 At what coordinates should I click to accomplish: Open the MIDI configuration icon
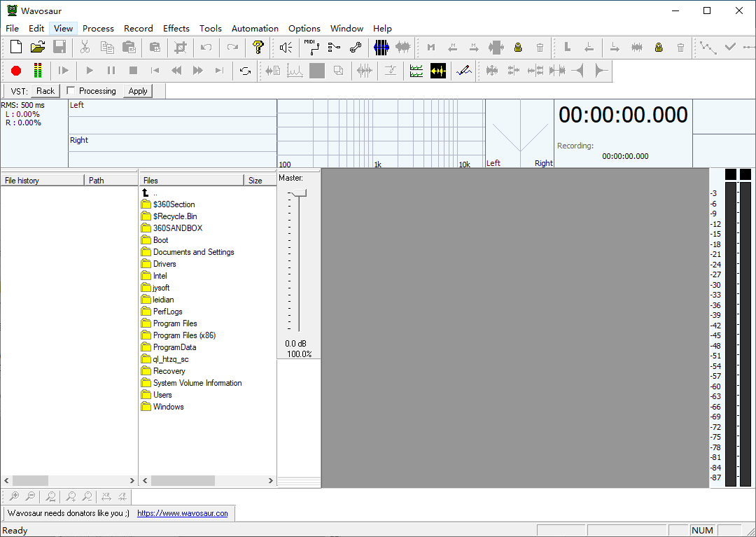(x=311, y=48)
